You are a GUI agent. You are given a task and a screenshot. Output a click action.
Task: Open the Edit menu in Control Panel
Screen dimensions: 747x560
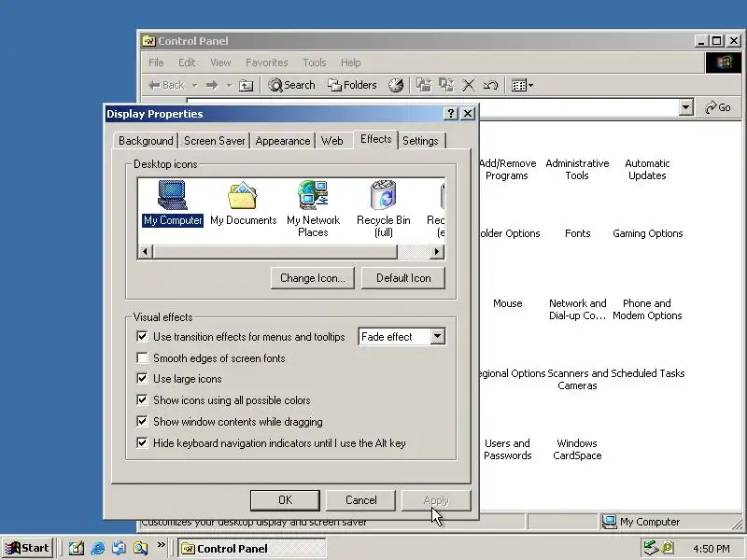187,63
